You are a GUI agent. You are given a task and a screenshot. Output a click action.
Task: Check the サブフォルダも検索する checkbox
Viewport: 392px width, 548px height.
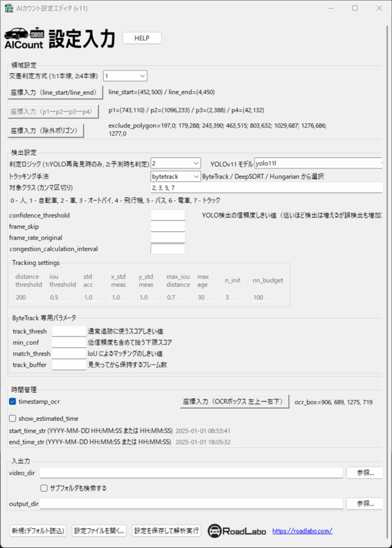coord(44,488)
